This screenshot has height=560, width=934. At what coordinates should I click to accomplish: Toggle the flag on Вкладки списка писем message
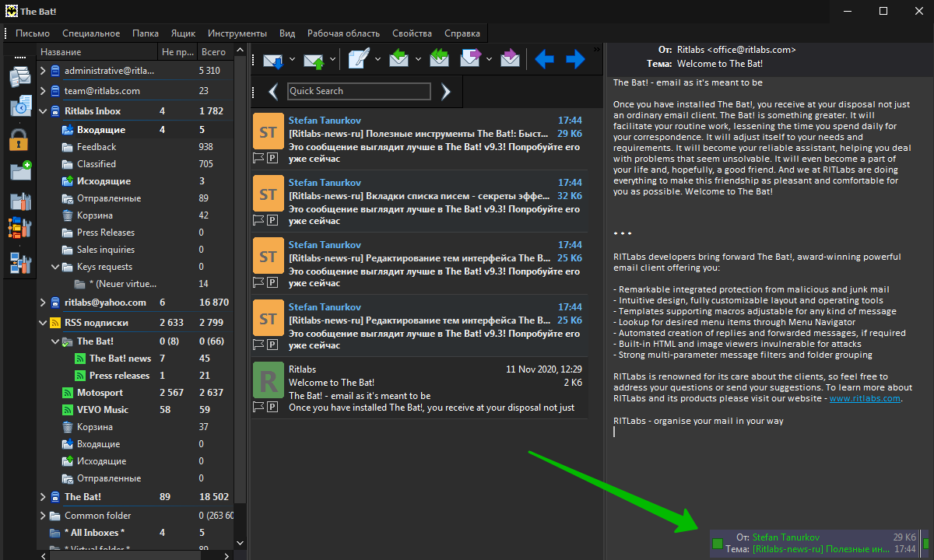(259, 220)
